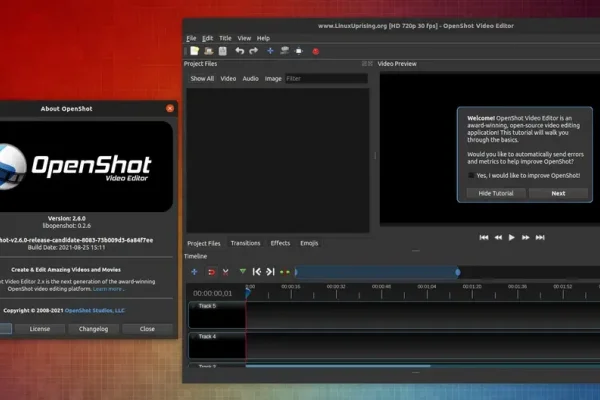Click the 00:00:00,01 timecode display
Screen dimensions: 600x400
pos(212,293)
